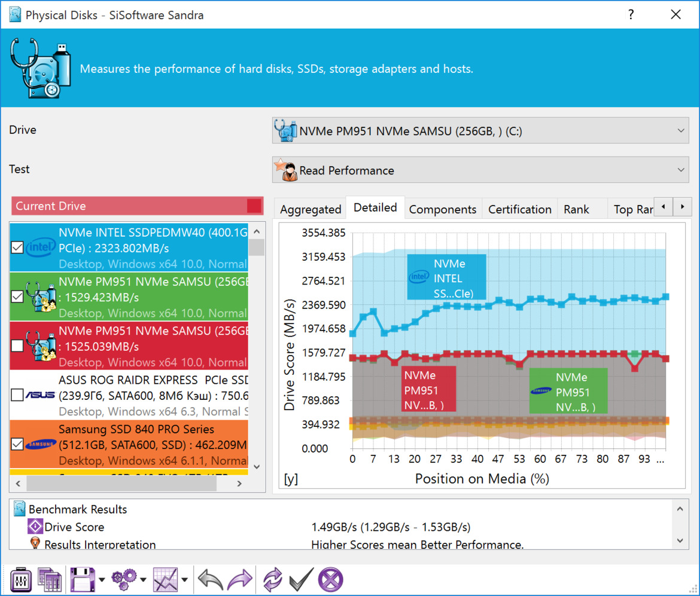This screenshot has width=700, height=596.
Task: Click the drive list horizontal scrollbar thumb
Action: point(121,484)
